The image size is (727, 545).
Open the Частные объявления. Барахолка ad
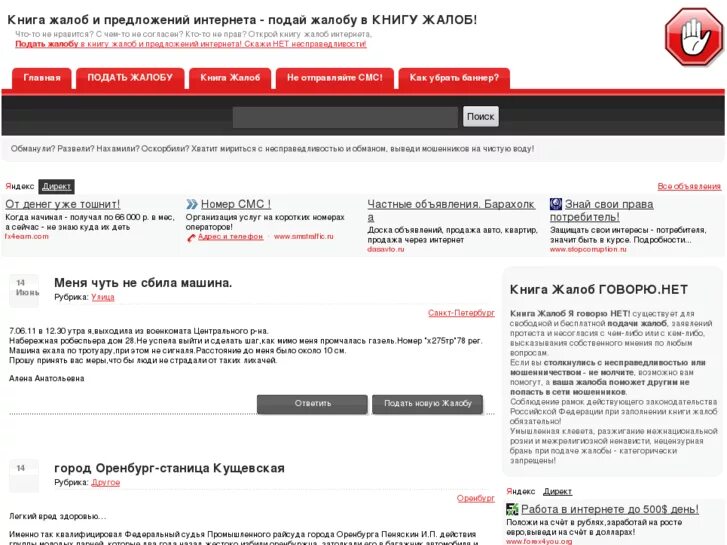451,211
